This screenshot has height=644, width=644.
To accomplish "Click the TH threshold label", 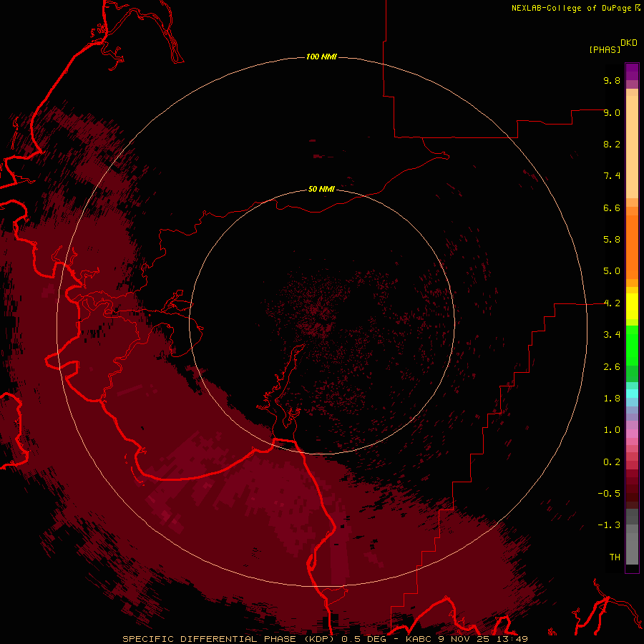I will point(615,557).
